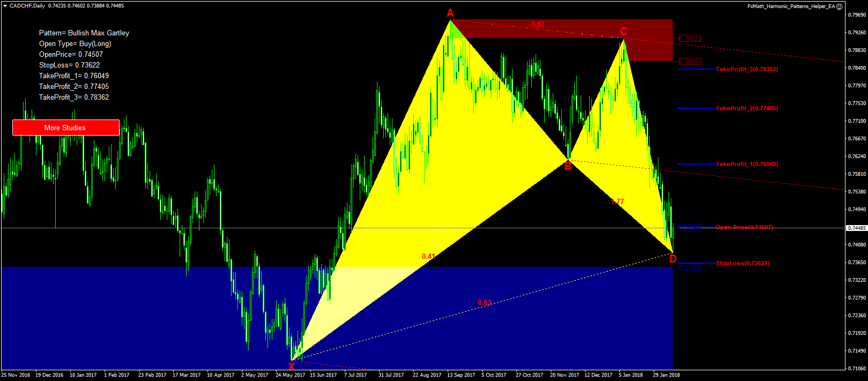Click the TakeProfit_1(0.76049) line label
This screenshot has height=381, width=868.
(x=747, y=164)
